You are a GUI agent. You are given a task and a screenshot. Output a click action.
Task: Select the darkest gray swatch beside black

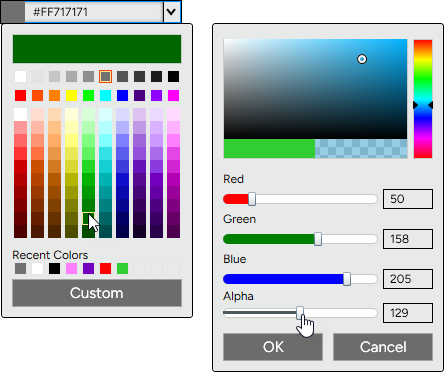(x=156, y=77)
